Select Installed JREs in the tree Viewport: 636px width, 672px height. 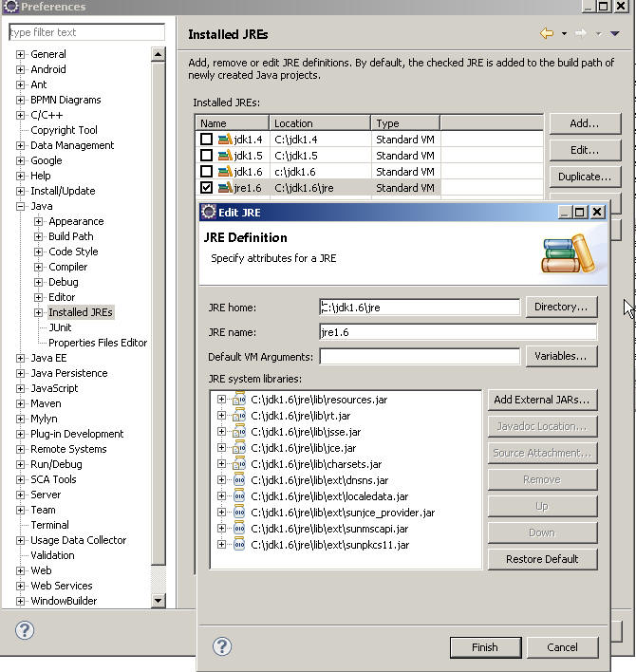point(81,312)
